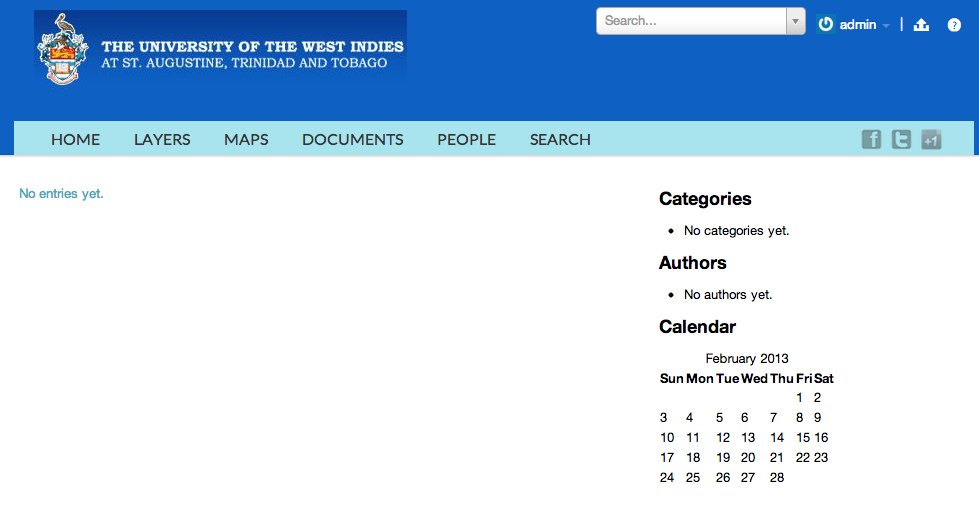Select day 28 in the calendar

point(777,478)
